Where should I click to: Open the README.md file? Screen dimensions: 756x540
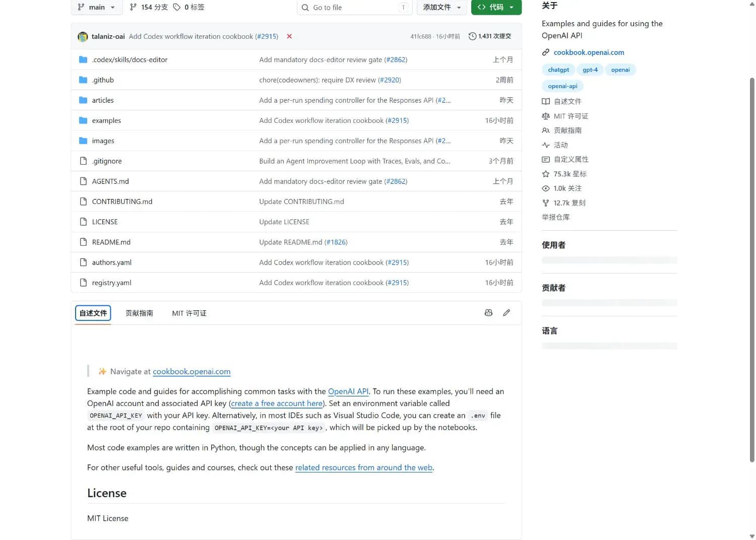coord(111,242)
